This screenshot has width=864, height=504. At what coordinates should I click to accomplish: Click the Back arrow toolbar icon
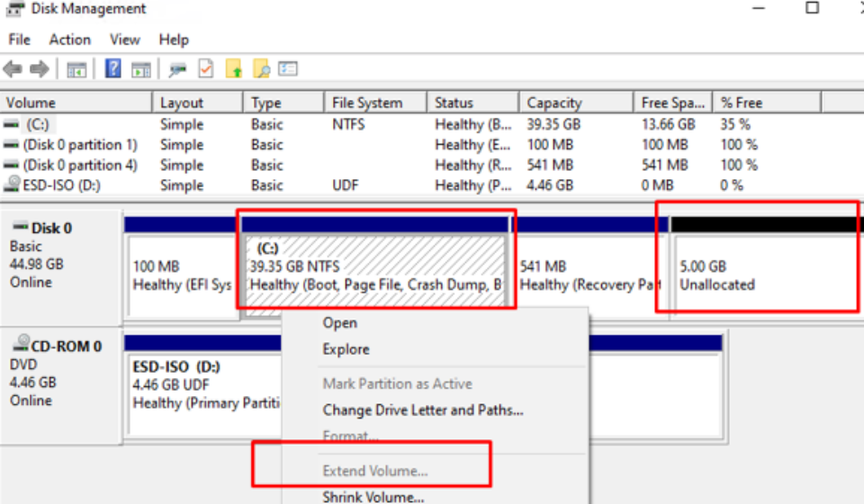[12, 69]
